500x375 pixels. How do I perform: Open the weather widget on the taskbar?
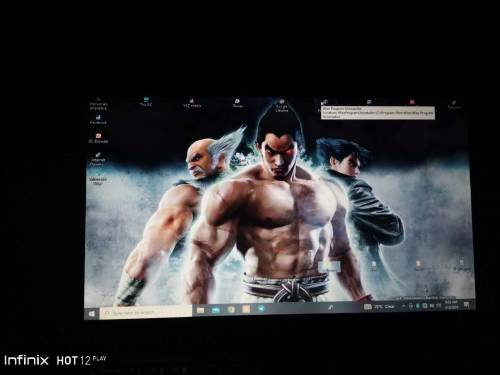point(380,306)
